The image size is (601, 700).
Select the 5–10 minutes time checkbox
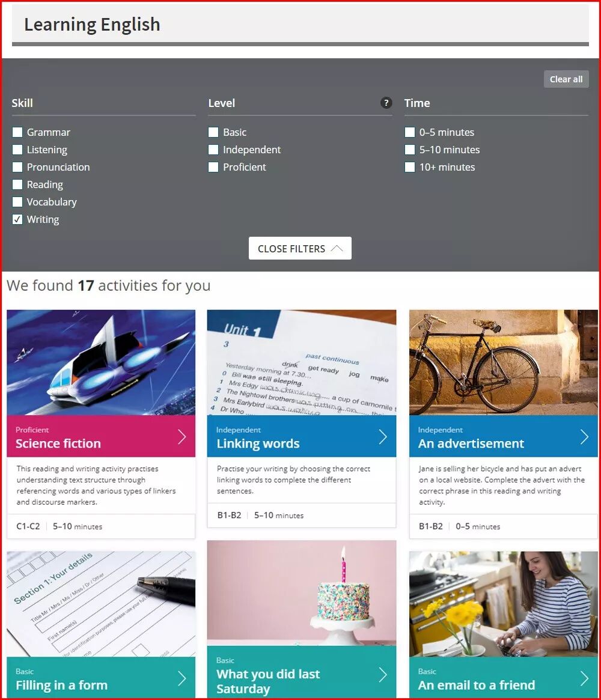(x=409, y=150)
